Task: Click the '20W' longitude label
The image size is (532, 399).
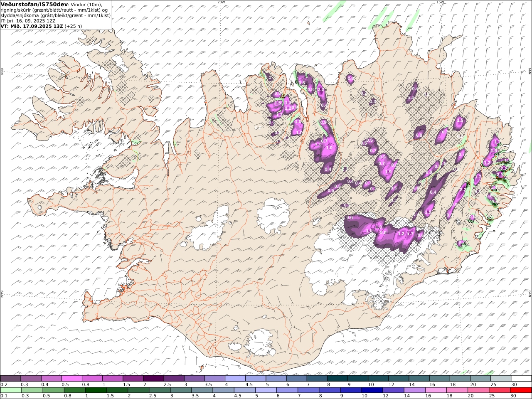Action: (221, 2)
